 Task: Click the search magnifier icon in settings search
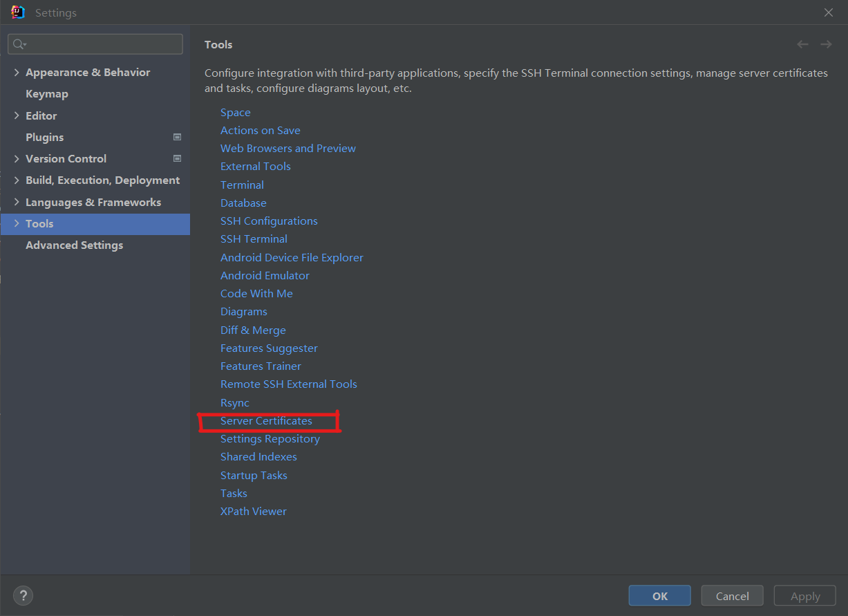[x=19, y=44]
